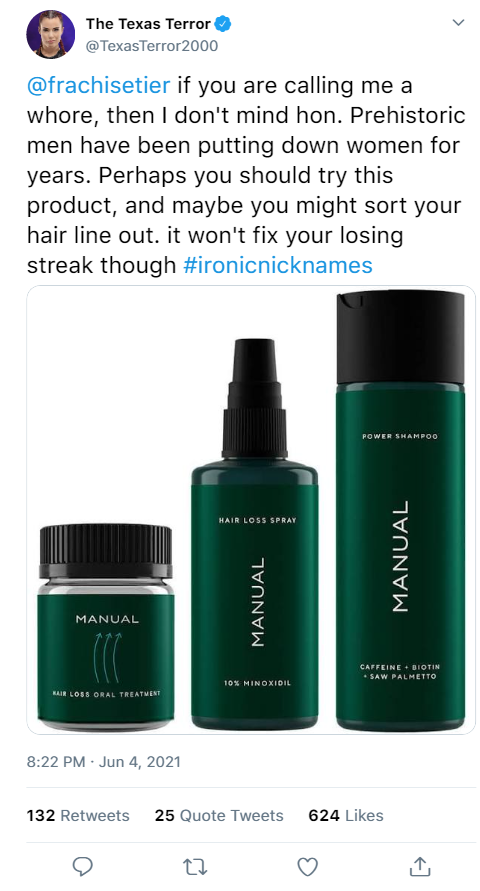View the 132 Retweets list
This screenshot has width=480, height=891.
point(78,815)
